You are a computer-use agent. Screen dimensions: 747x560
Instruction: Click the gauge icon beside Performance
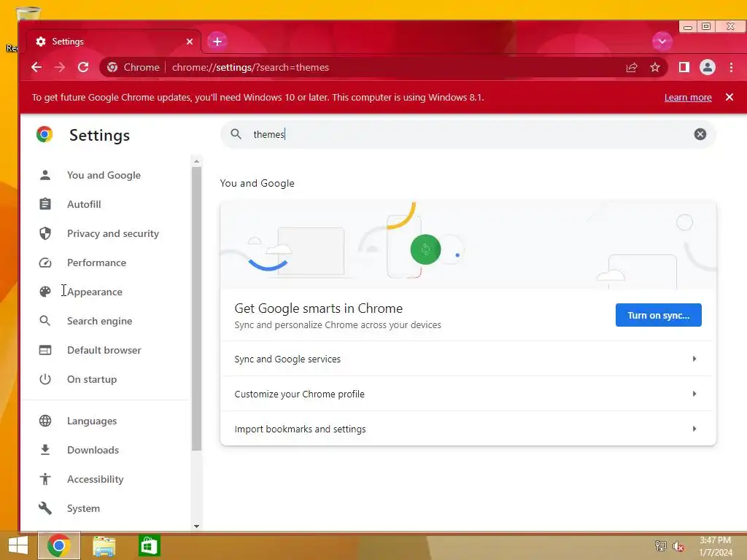(x=45, y=262)
